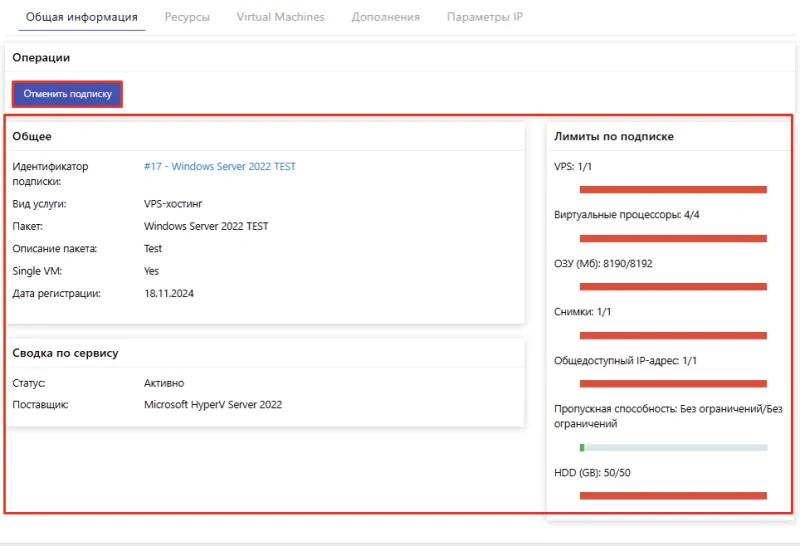Viewport: 800px width, 546px height.
Task: Click the Активно status value
Action: (164, 383)
